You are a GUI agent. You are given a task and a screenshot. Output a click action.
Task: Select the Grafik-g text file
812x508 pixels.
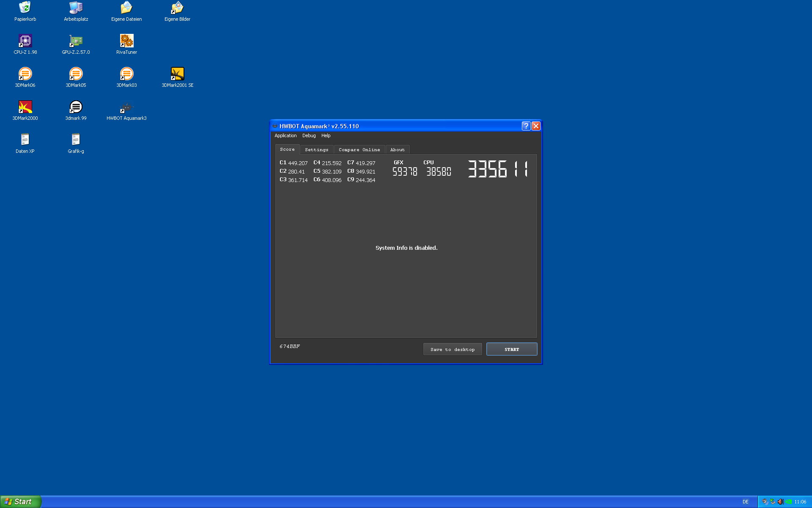tap(76, 144)
